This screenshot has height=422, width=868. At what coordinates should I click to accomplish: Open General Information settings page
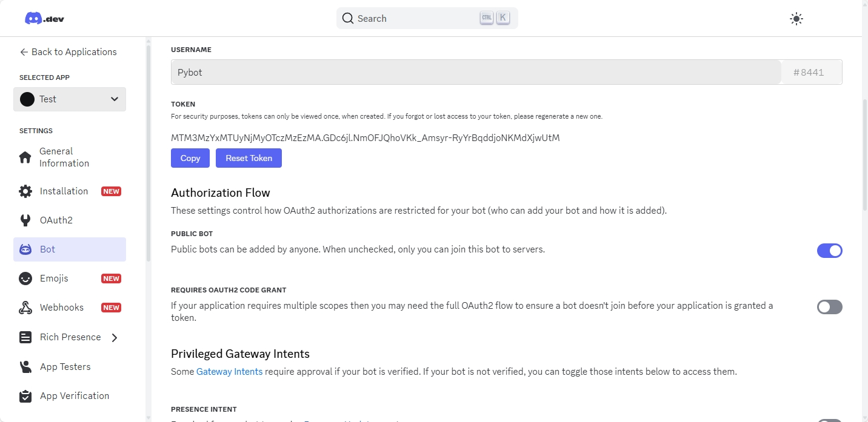click(x=70, y=157)
